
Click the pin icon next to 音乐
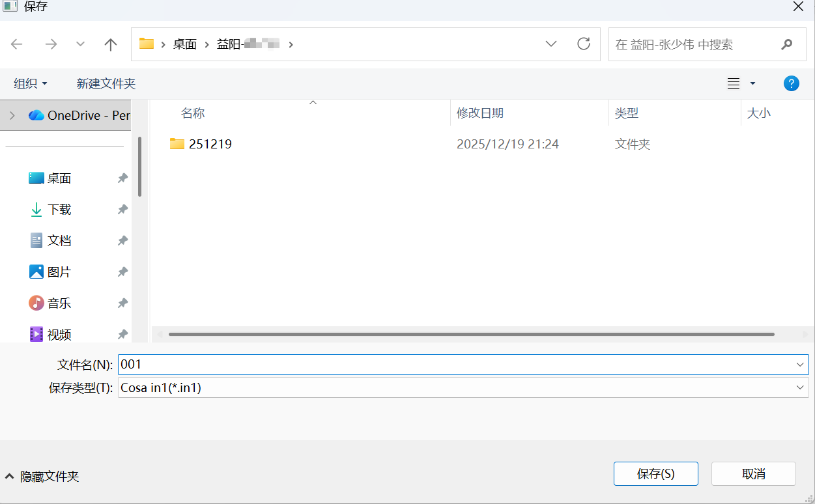(x=122, y=303)
